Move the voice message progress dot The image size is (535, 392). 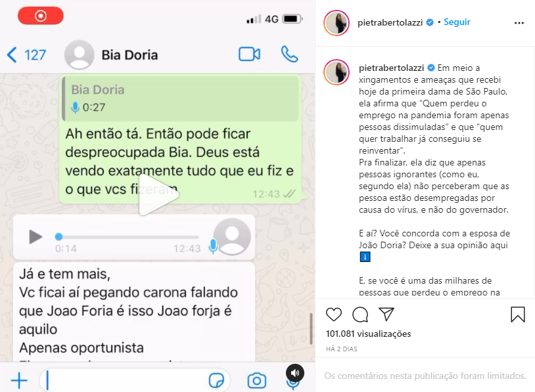(58, 236)
